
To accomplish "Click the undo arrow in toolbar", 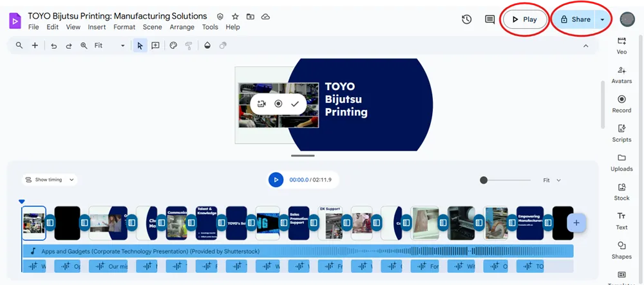I will (x=53, y=46).
